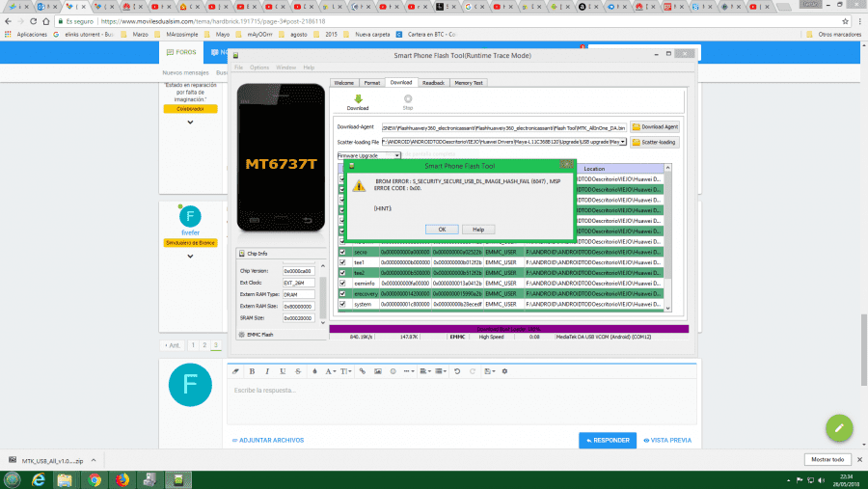Screen dimensions: 868x489
Task: Open the save draft dropdown
Action: [x=490, y=371]
